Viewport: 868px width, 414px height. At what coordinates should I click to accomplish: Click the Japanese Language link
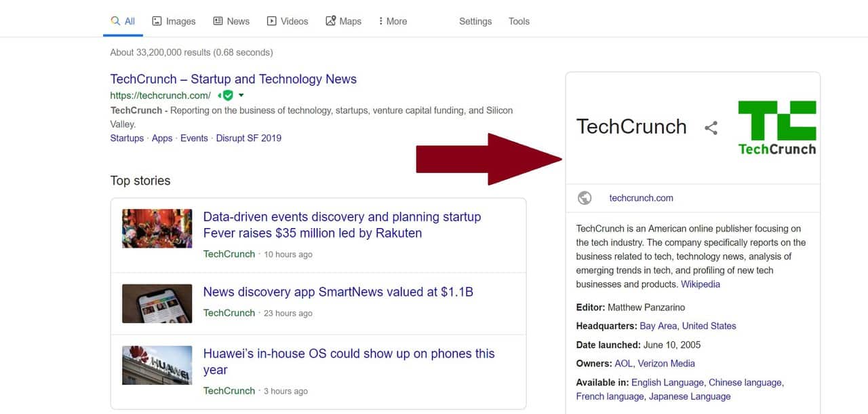690,396
